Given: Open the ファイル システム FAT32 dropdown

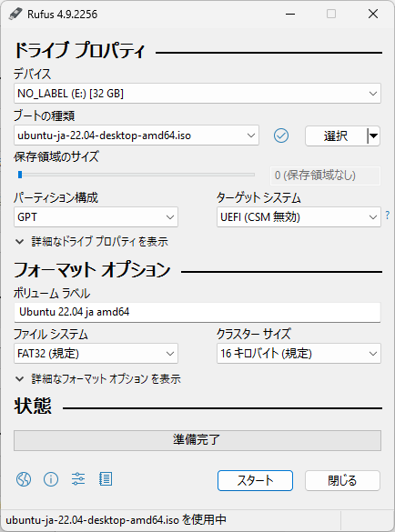Looking at the screenshot, I should [96, 354].
